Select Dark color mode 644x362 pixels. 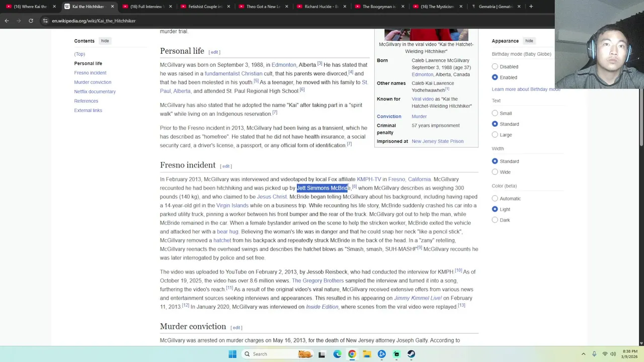click(495, 220)
